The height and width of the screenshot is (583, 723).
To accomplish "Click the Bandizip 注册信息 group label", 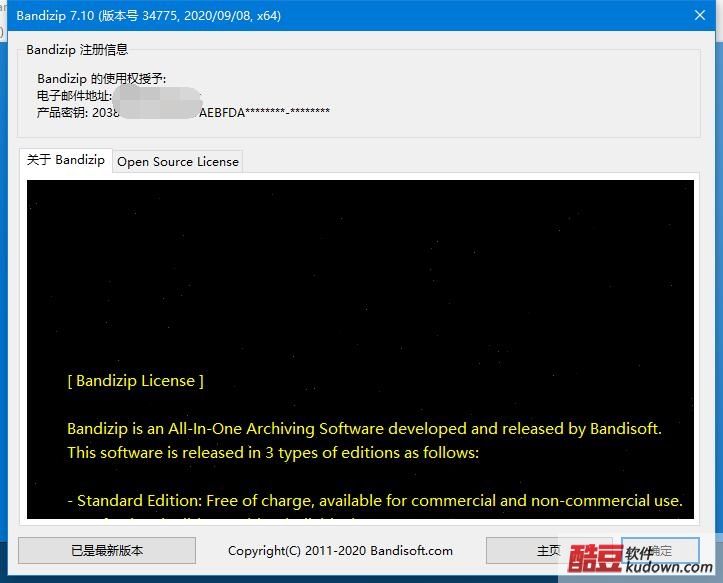I will 77,50.
